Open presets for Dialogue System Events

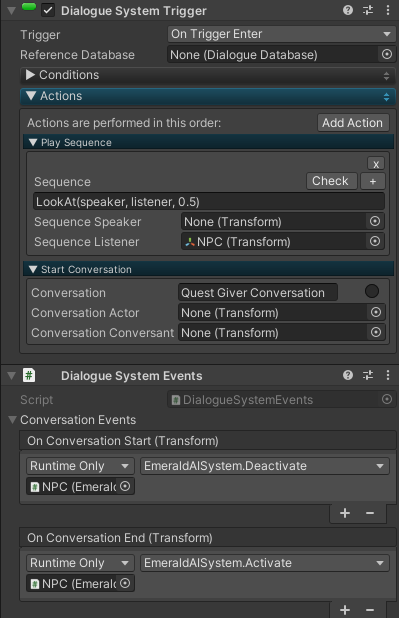[368, 375]
